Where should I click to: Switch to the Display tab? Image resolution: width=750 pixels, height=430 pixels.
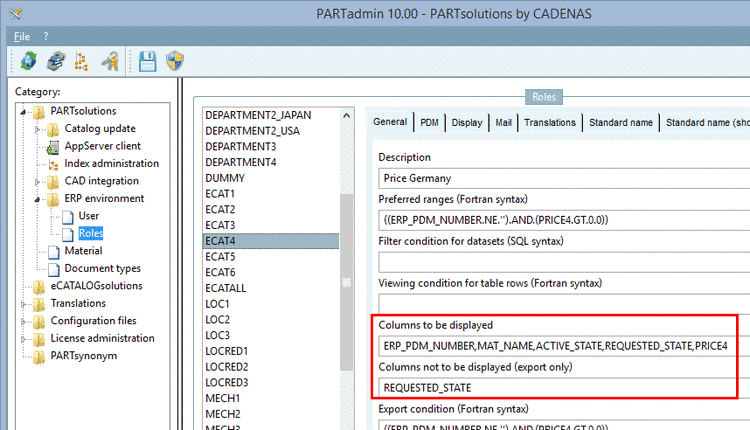tap(467, 122)
